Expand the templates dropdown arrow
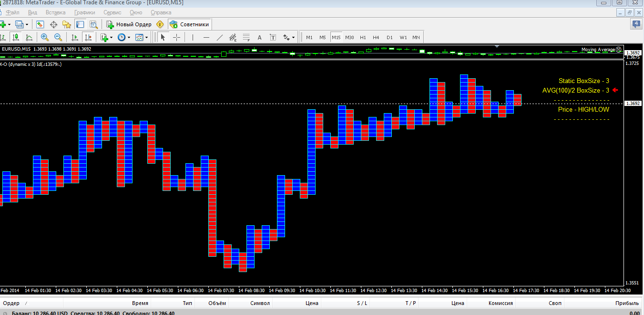 coord(146,37)
